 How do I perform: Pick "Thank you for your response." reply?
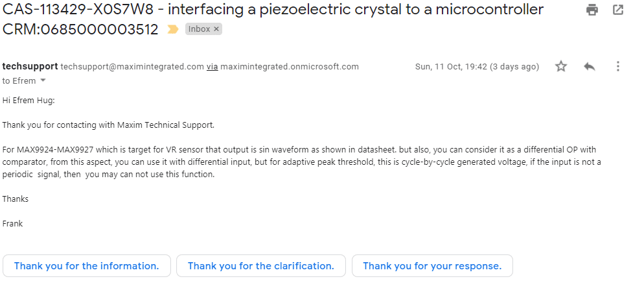(x=432, y=266)
